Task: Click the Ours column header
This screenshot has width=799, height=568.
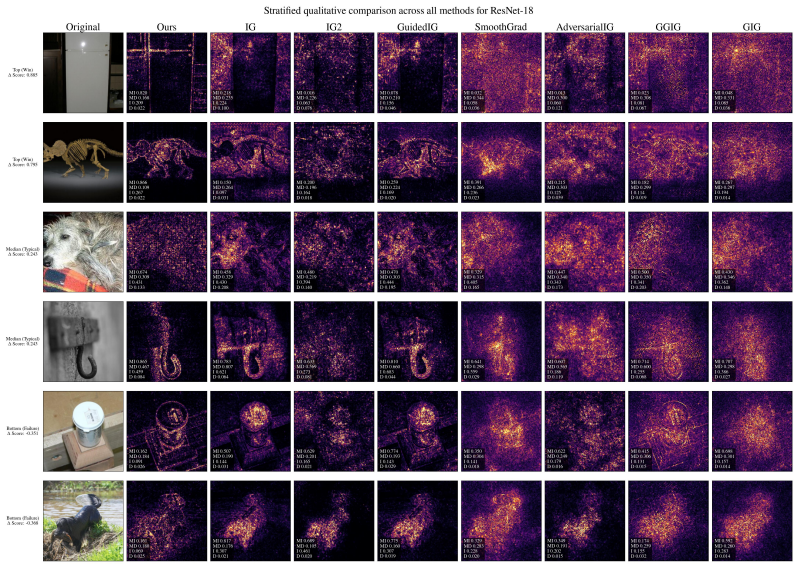Action: coord(167,27)
